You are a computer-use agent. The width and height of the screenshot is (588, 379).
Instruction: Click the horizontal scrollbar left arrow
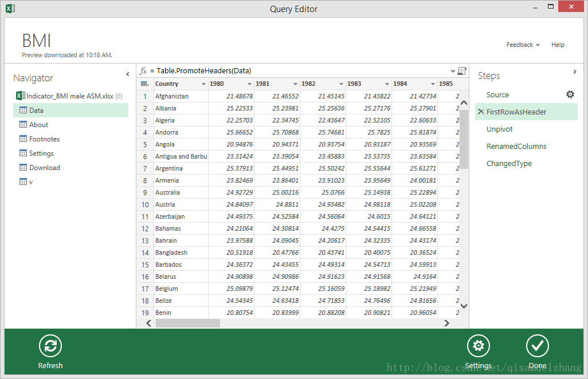click(149, 323)
